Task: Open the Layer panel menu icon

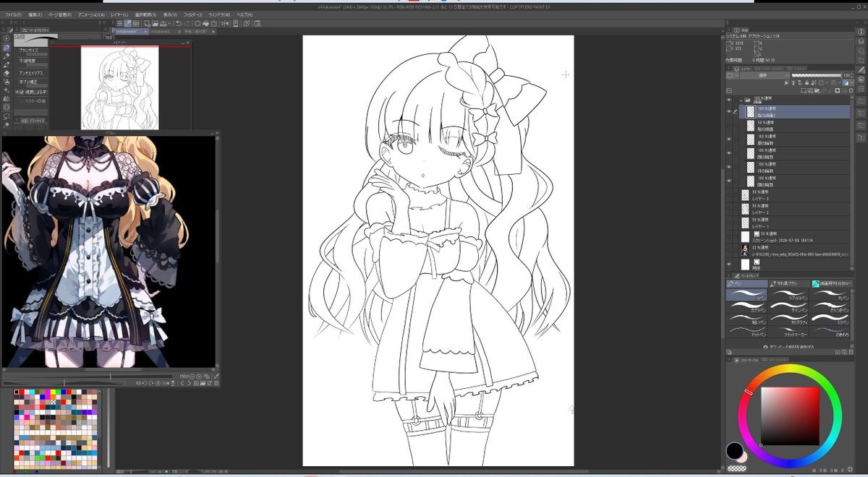Action: pos(728,68)
